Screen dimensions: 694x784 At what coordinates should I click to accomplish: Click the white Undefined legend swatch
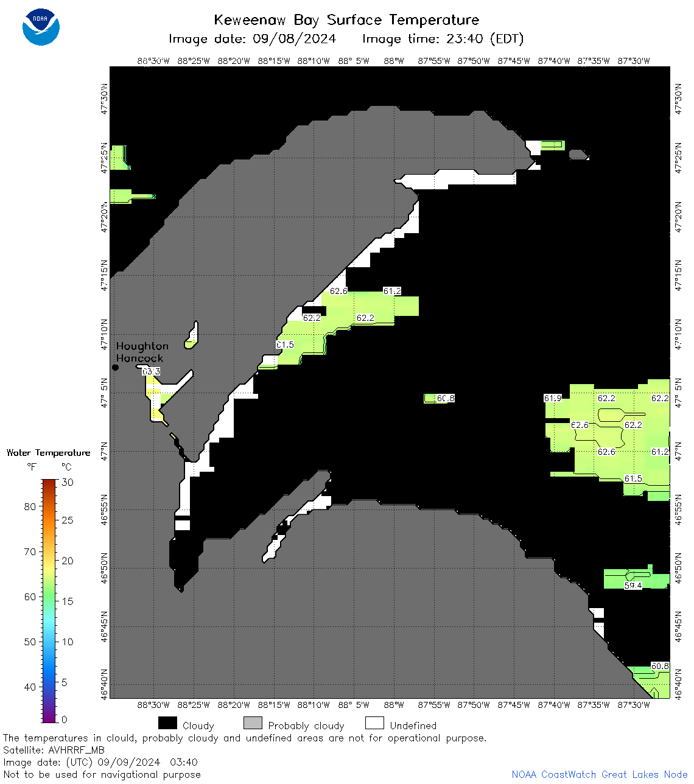[x=374, y=723]
